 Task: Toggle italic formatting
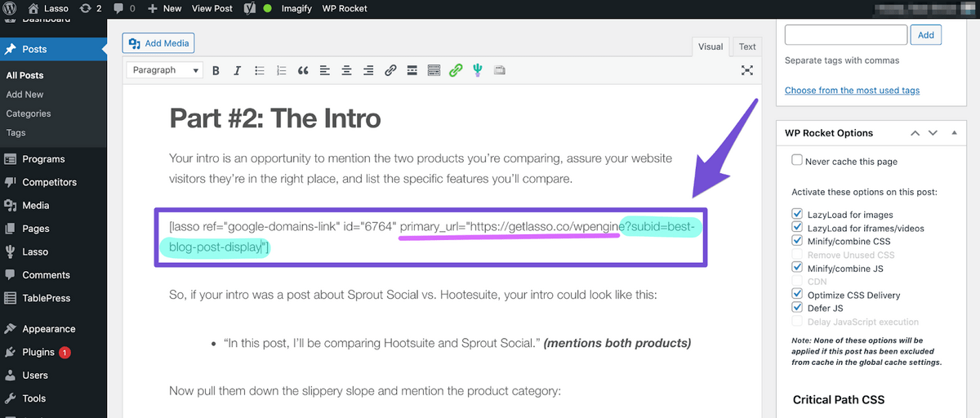238,70
